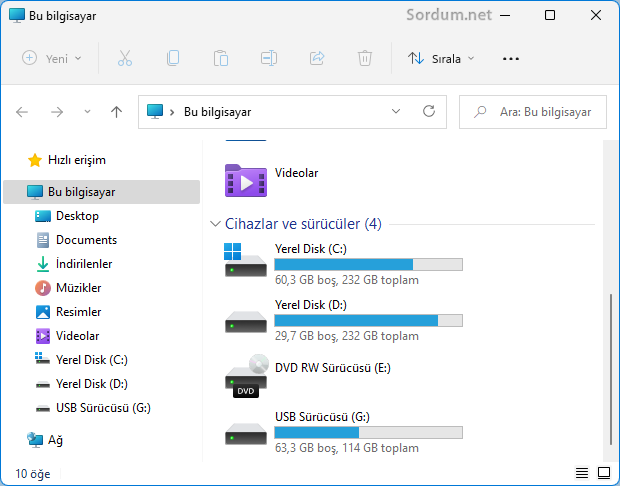Click the Share icon in toolbar

(318, 58)
